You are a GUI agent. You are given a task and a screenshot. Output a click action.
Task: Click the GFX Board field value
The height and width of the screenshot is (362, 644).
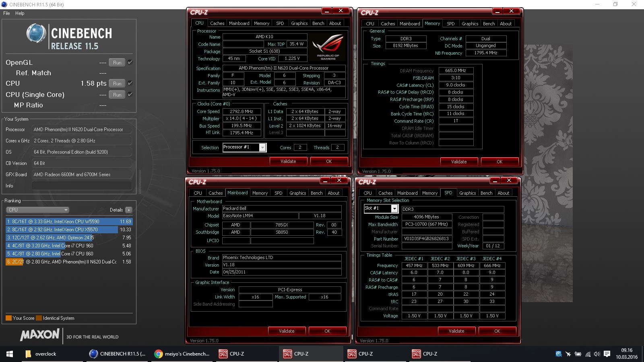tap(81, 175)
